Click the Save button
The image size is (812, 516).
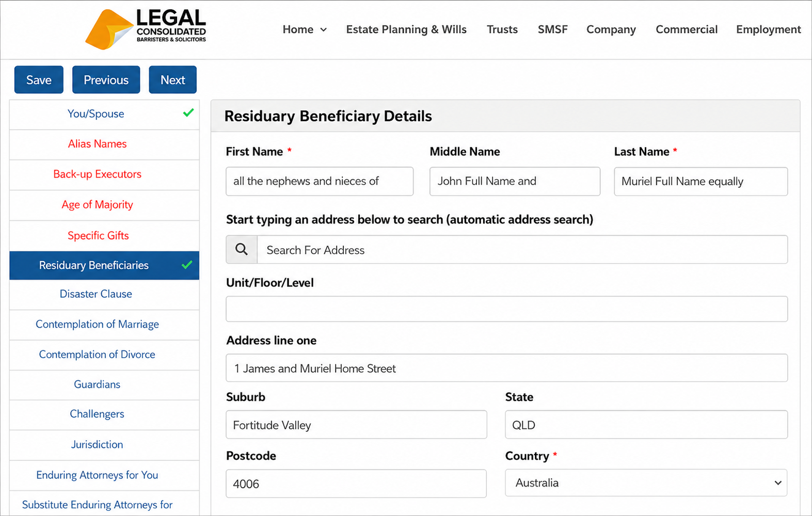pyautogui.click(x=39, y=80)
